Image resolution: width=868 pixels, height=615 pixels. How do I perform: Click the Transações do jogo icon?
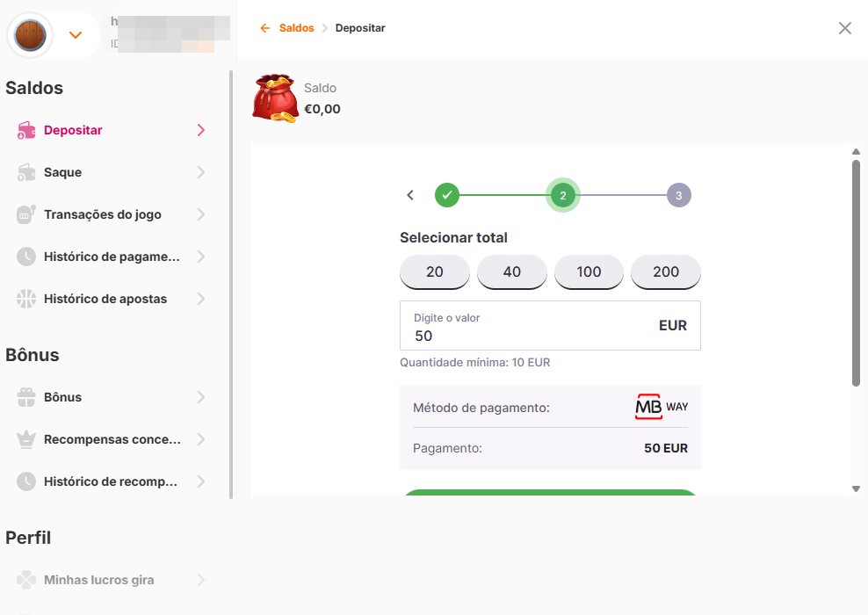(26, 214)
